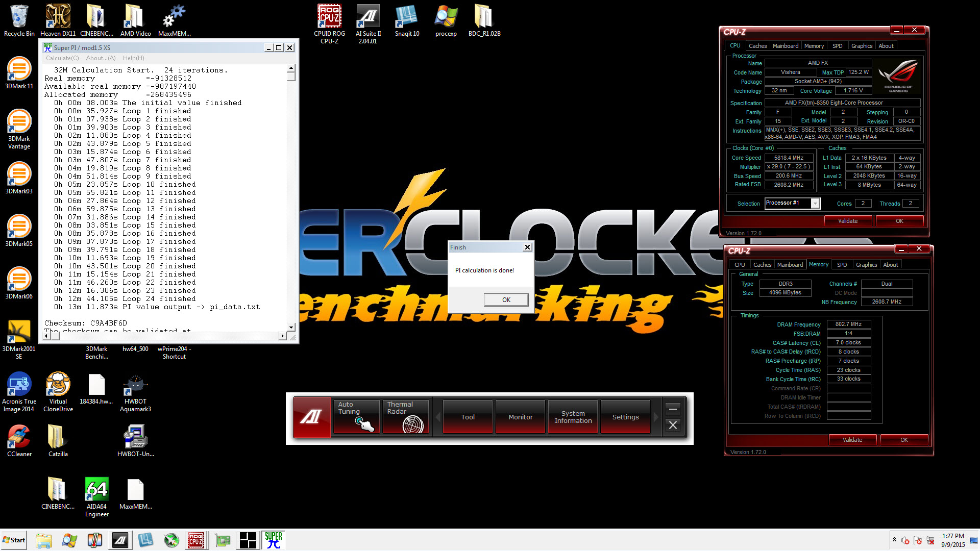
Task: Switch to Graphics tab in top CPU-Z
Action: click(x=862, y=46)
